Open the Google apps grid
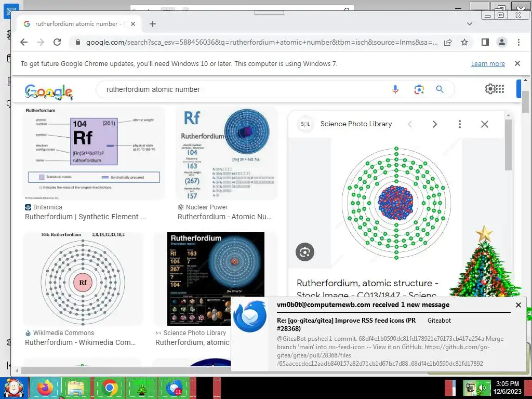Image resolution: width=532 pixels, height=399 pixels. click(x=500, y=89)
